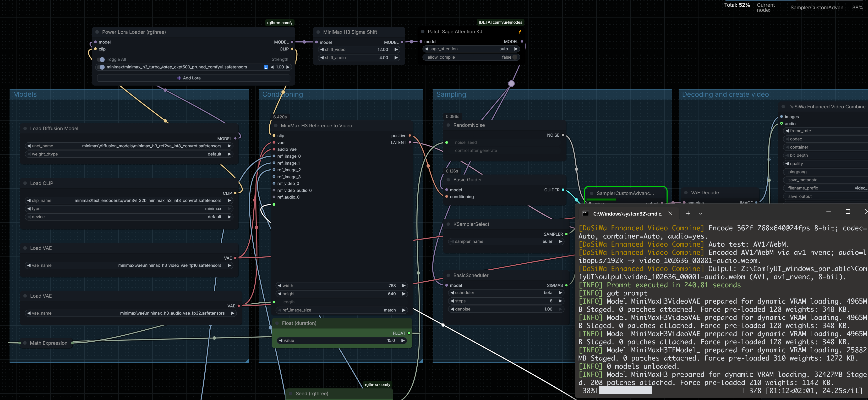
Task: Decrease shift_audio with its left arrow
Action: (x=322, y=58)
